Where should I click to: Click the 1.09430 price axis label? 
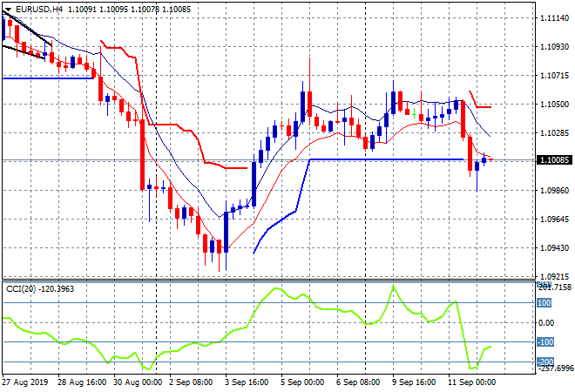click(x=555, y=248)
